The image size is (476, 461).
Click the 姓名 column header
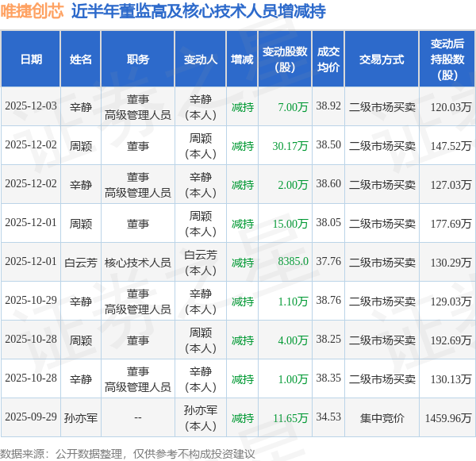[80, 60]
